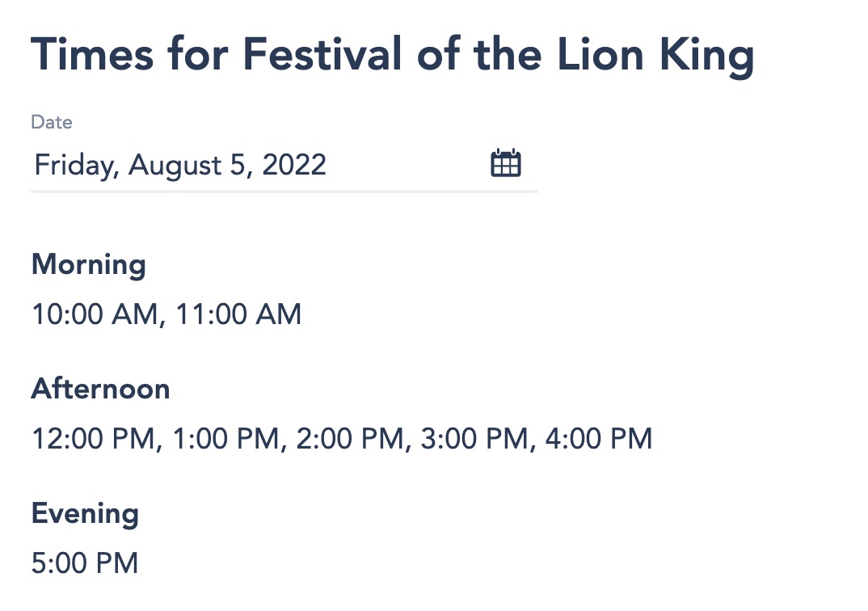Viewport: 868px width, 611px height.
Task: Pick the 2:00 PM showtime
Action: click(x=348, y=439)
